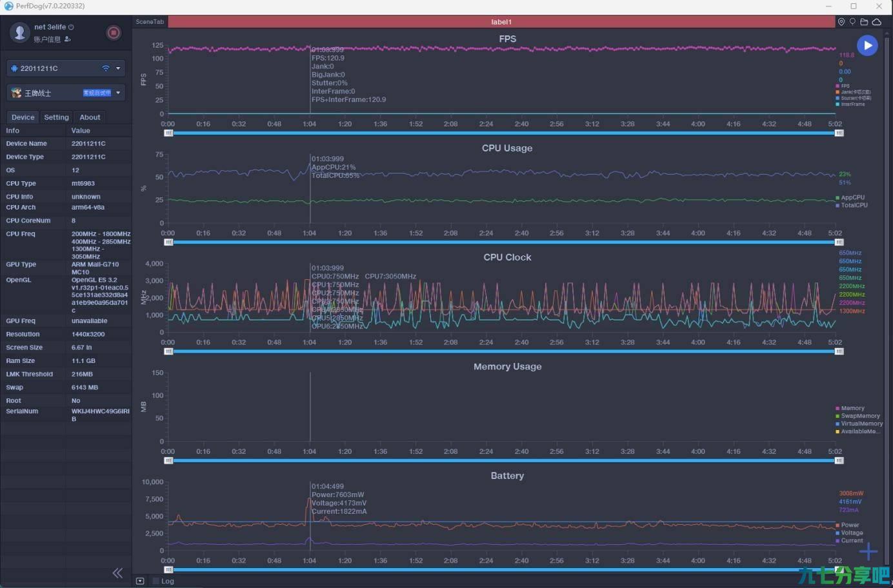Click CPU Clock chart left slider handle
This screenshot has width=893, height=588.
pos(168,351)
